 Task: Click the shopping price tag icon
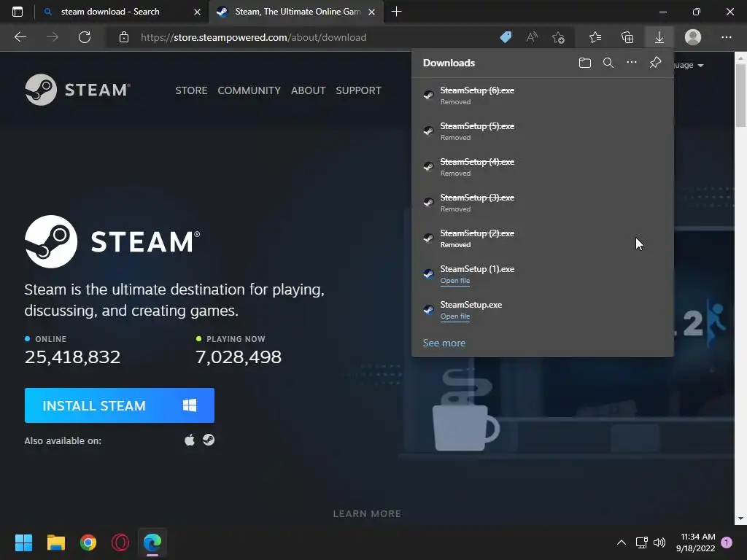pyautogui.click(x=506, y=37)
